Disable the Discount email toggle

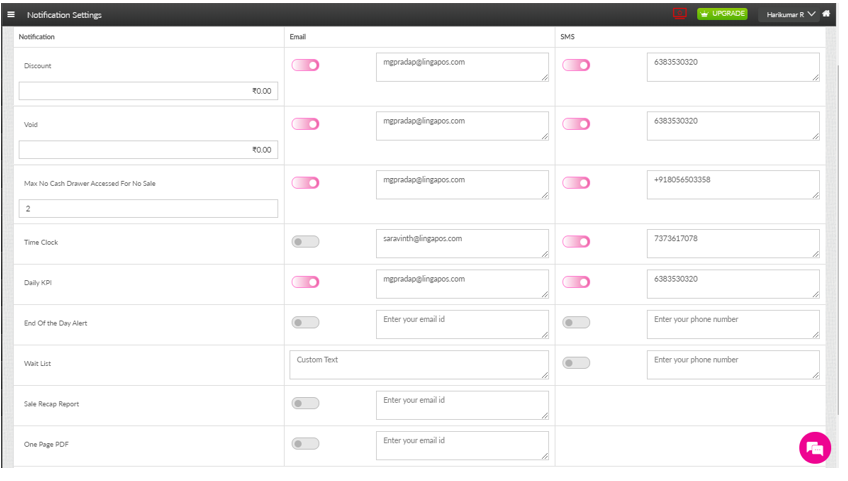click(x=305, y=65)
